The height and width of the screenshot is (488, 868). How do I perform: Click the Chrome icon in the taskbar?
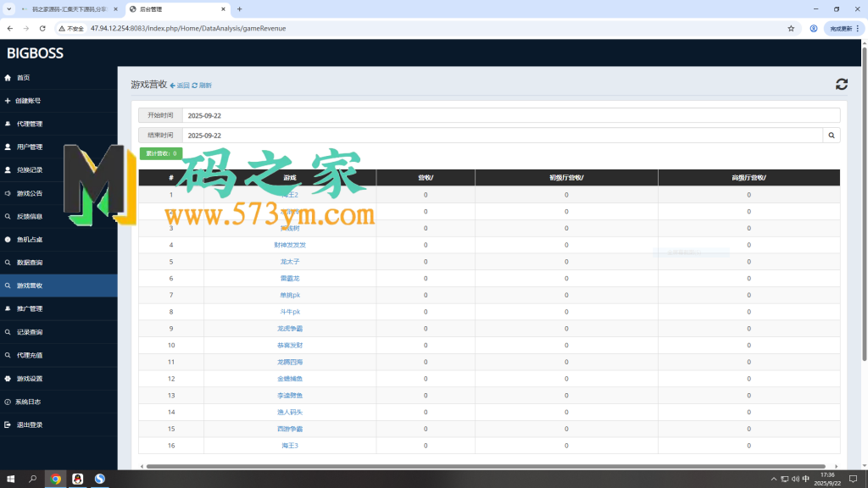pyautogui.click(x=55, y=479)
